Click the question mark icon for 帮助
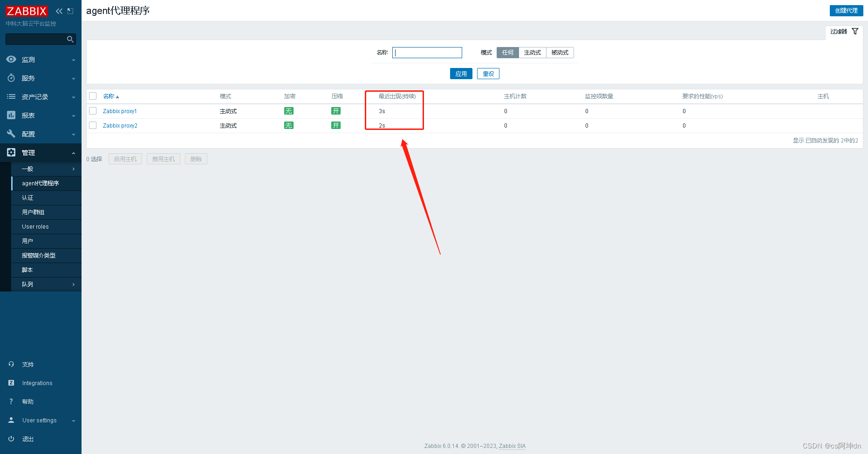 [11, 401]
